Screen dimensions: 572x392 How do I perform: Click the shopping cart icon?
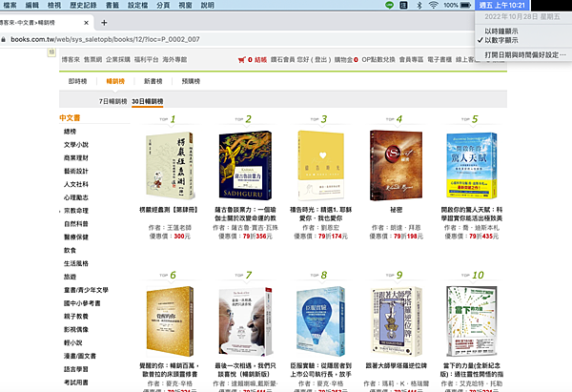(241, 60)
